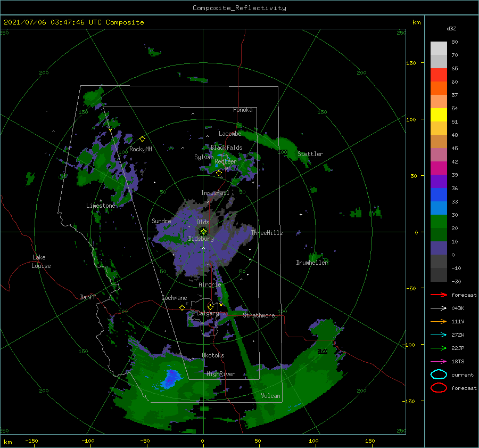Pick the orange 60-57 dBZ swatch
Screen dimensions: 479x448
click(x=439, y=88)
